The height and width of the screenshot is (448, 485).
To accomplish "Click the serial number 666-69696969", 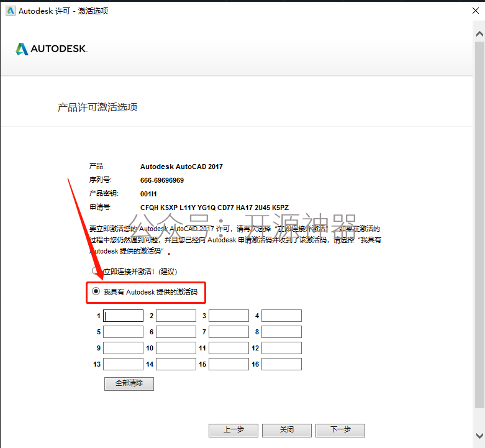I will coord(161,180).
